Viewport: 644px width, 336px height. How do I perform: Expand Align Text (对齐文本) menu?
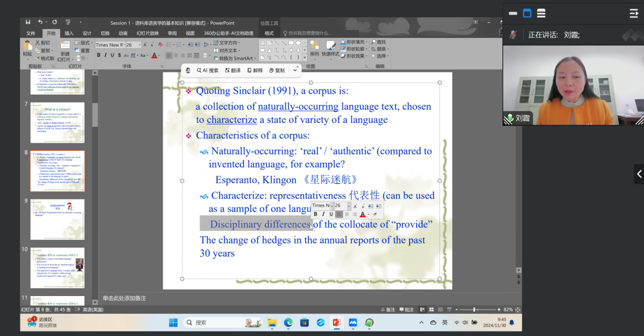coord(226,50)
